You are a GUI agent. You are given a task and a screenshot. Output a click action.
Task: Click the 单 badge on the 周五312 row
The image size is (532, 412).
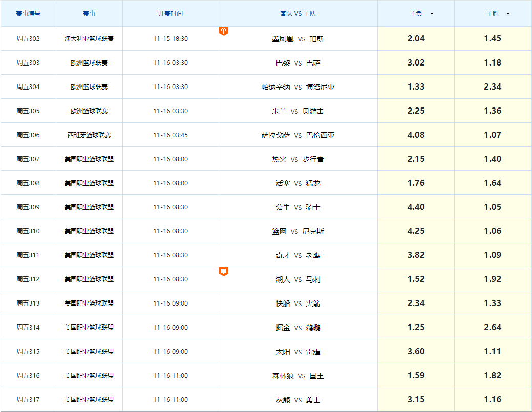pyautogui.click(x=224, y=271)
